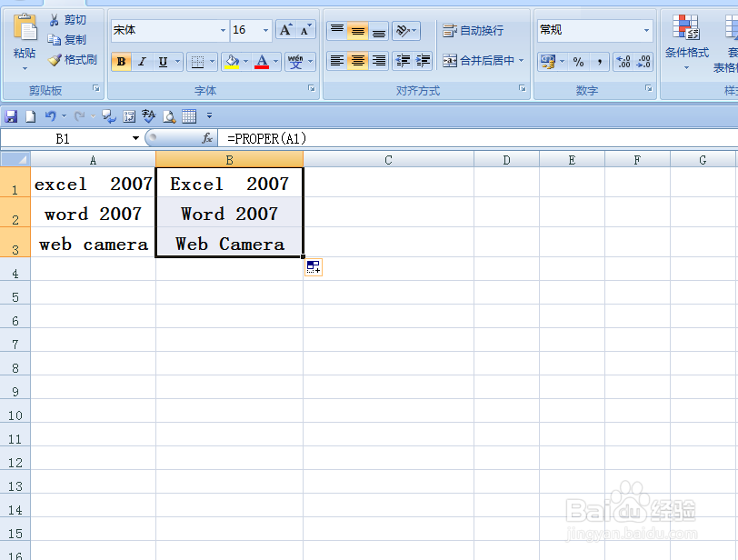Viewport: 738px width, 560px height.
Task: Toggle Bold formatting
Action: [x=122, y=62]
